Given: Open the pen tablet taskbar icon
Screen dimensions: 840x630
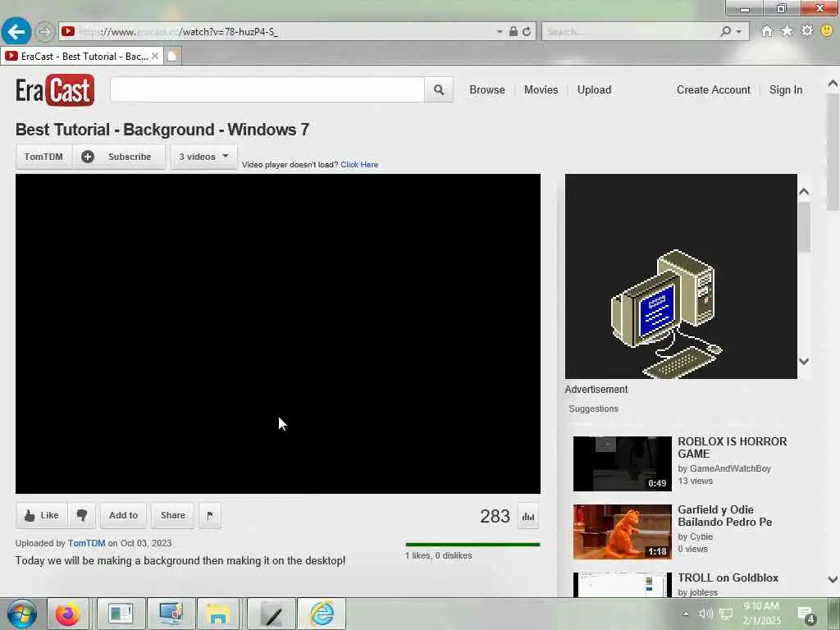Looking at the screenshot, I should (272, 614).
